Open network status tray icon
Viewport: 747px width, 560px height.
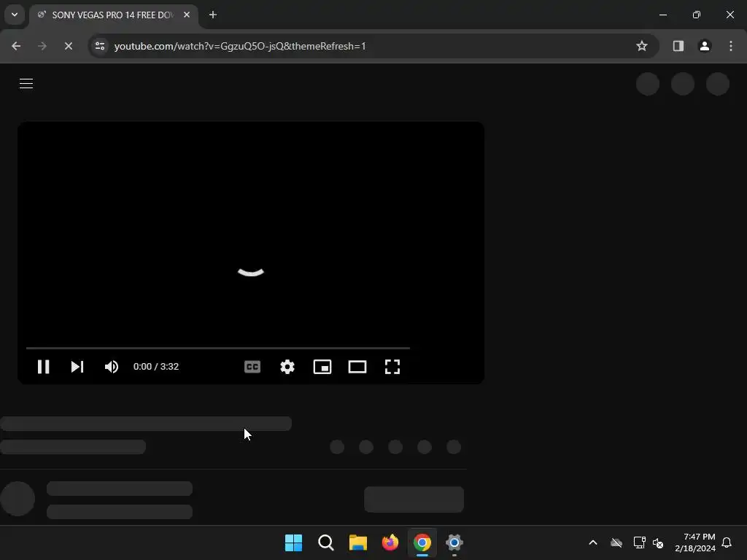click(639, 542)
